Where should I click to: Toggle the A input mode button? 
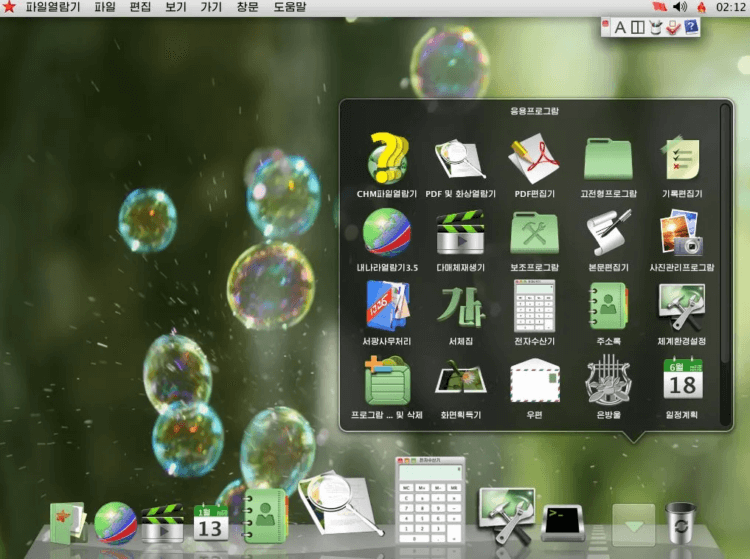[x=619, y=27]
